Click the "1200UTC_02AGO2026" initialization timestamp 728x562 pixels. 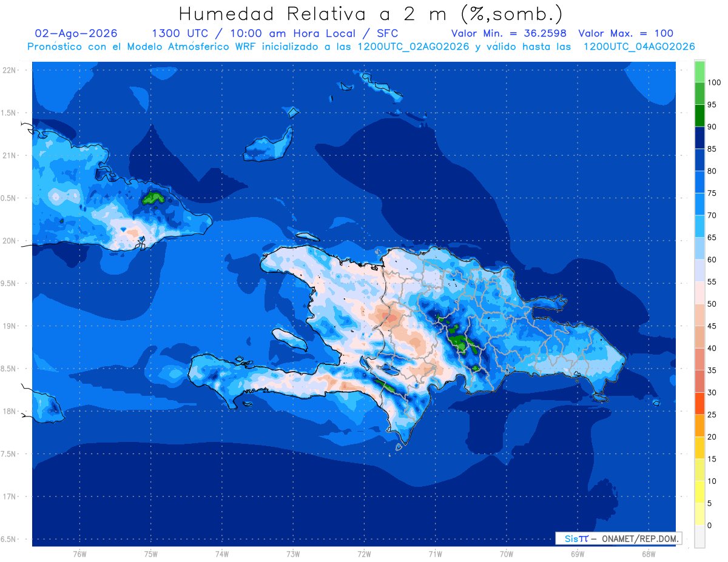tap(414, 47)
